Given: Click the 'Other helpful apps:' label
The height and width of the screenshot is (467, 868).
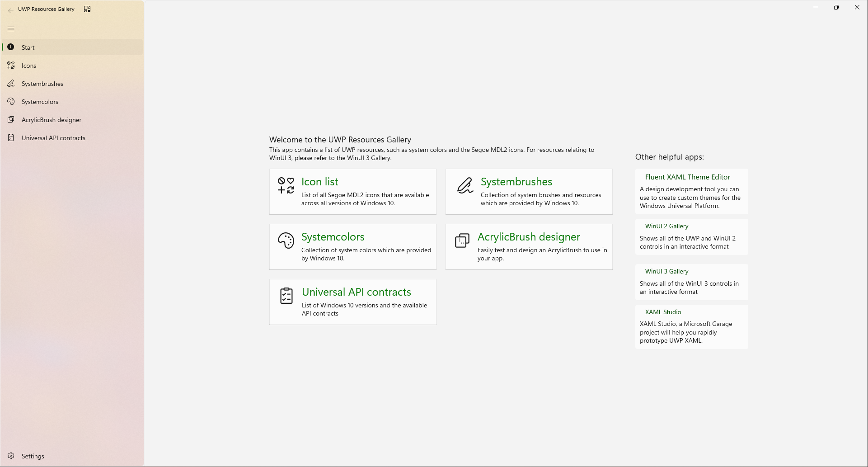Looking at the screenshot, I should click(x=669, y=157).
